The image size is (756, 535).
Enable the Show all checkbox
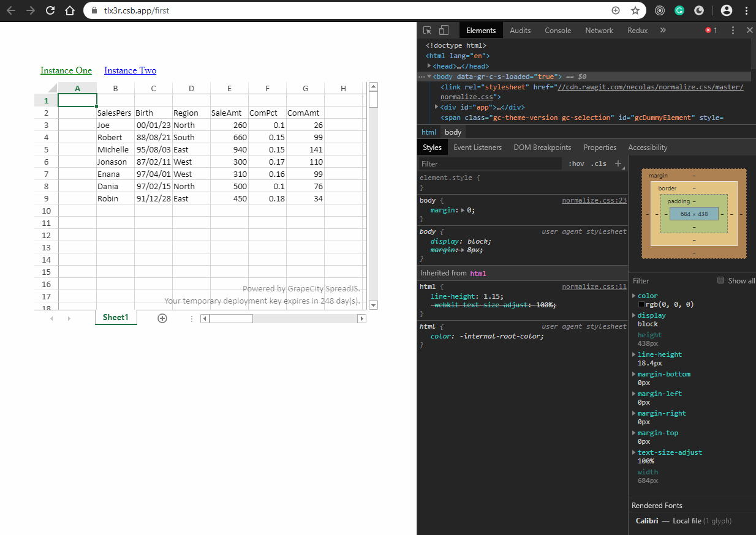coord(720,280)
